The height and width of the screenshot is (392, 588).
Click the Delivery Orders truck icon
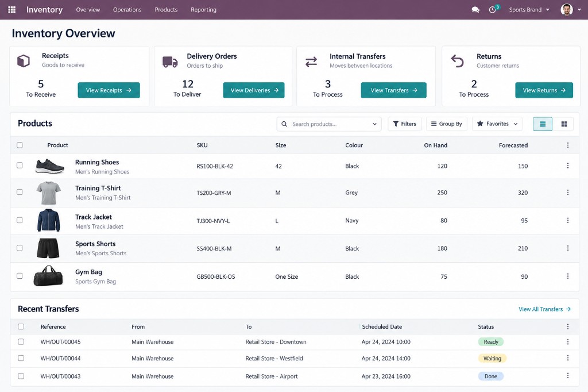pos(170,62)
